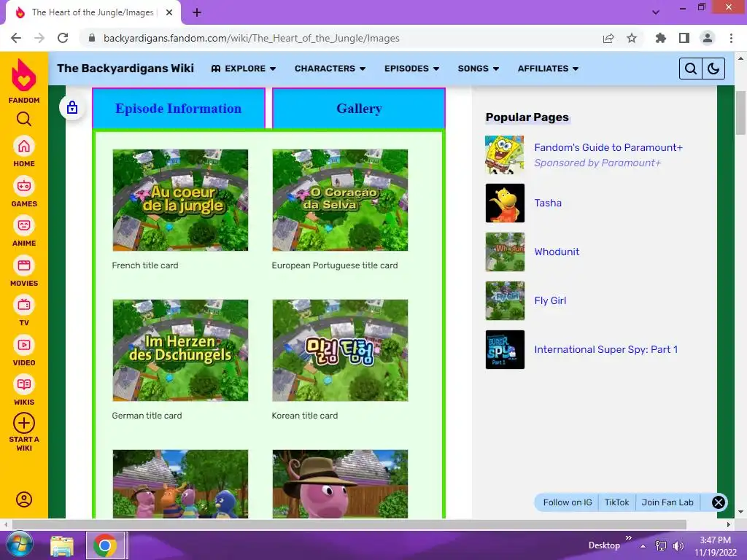Click the browser back arrow
747x560 pixels.
point(16,38)
